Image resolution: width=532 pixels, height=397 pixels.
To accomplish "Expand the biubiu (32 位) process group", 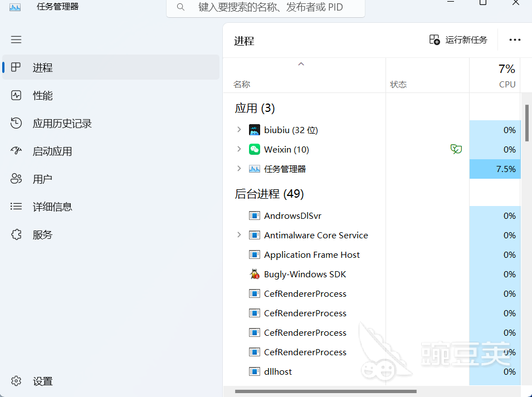I will click(239, 130).
